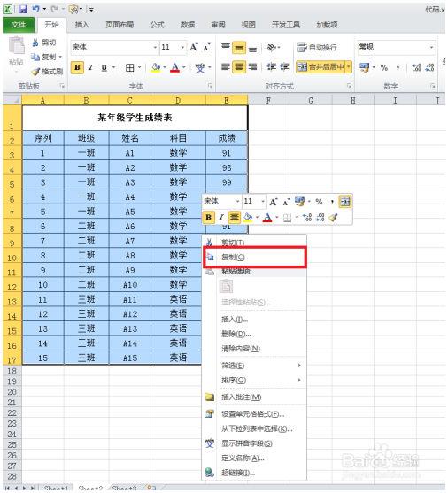Switch to the 公式 ribbon tab
This screenshot has height=493, width=448.
pos(158,25)
